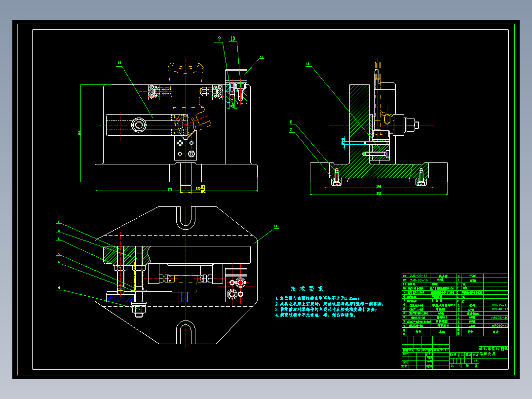Click part balloon number 8 in side view
Screen dimensions: 532x399
coord(291,122)
